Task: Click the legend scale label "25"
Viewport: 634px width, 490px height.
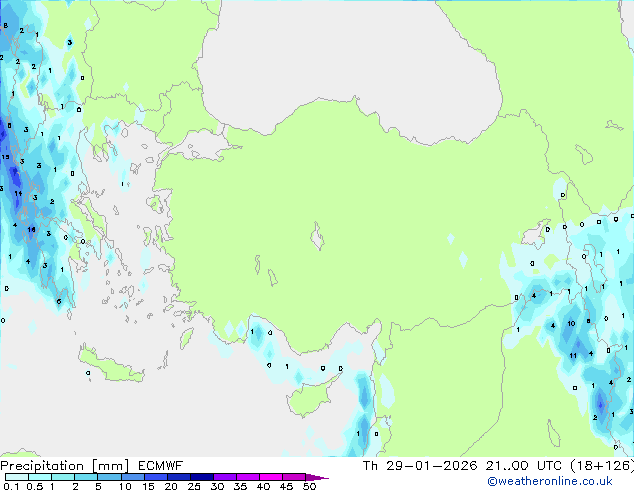Action: [x=194, y=486]
